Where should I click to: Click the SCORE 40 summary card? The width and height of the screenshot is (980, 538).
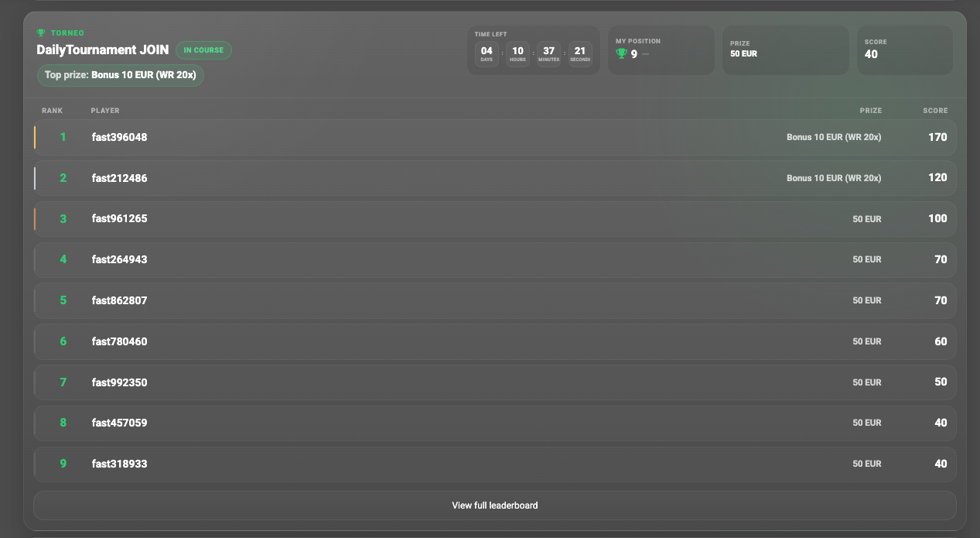[x=904, y=50]
